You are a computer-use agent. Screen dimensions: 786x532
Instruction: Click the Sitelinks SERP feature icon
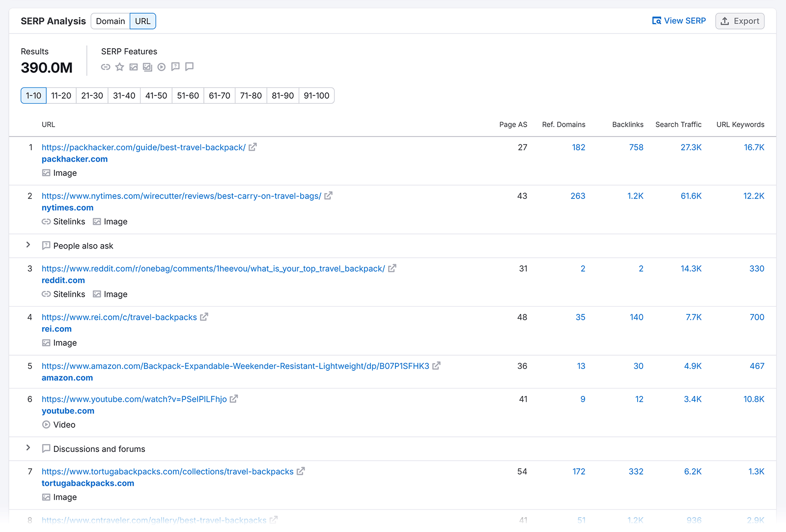coord(105,67)
